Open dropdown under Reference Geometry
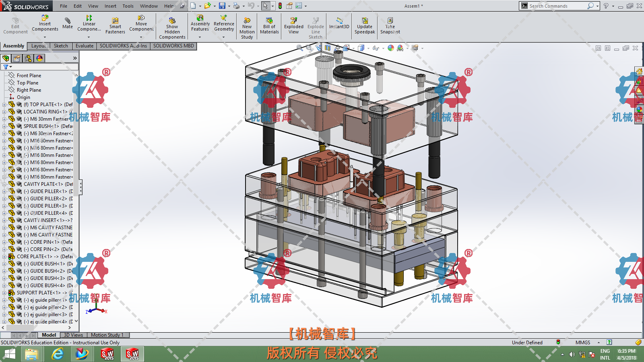This screenshot has height=362, width=644. tap(223, 37)
